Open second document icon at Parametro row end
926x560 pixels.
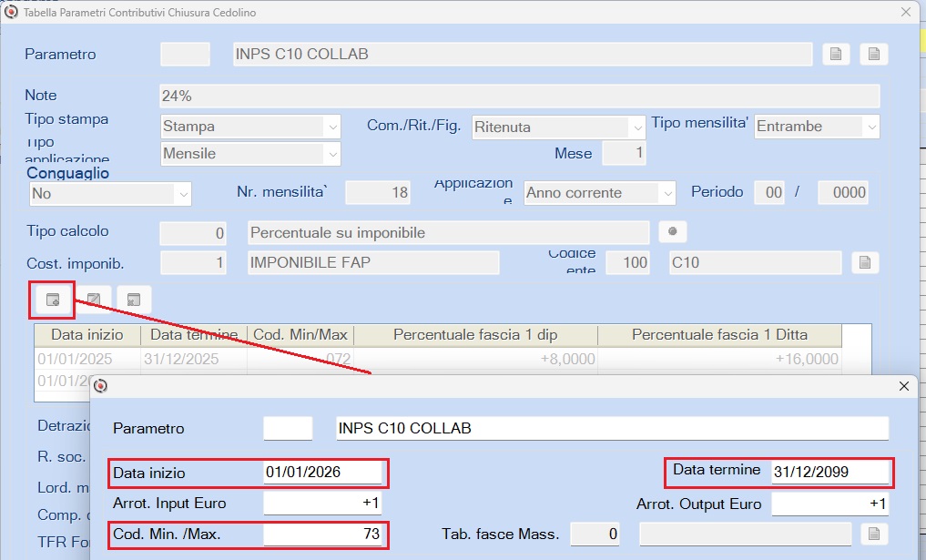point(873,55)
